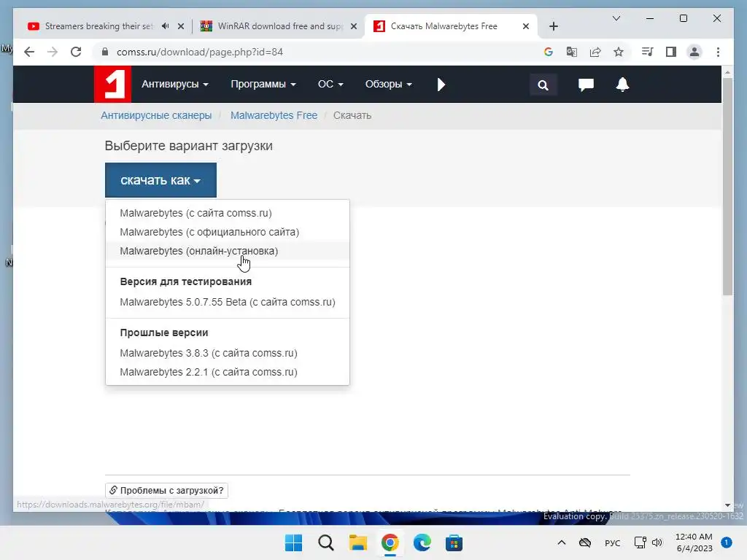
Task: Click the Проблемы с загрузкой? button
Action: pos(166,491)
